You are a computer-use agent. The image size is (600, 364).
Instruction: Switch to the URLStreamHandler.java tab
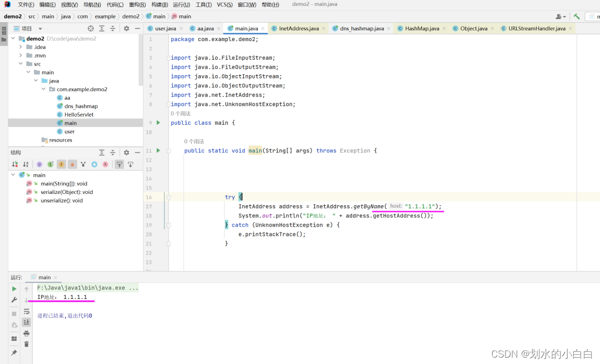pos(537,28)
